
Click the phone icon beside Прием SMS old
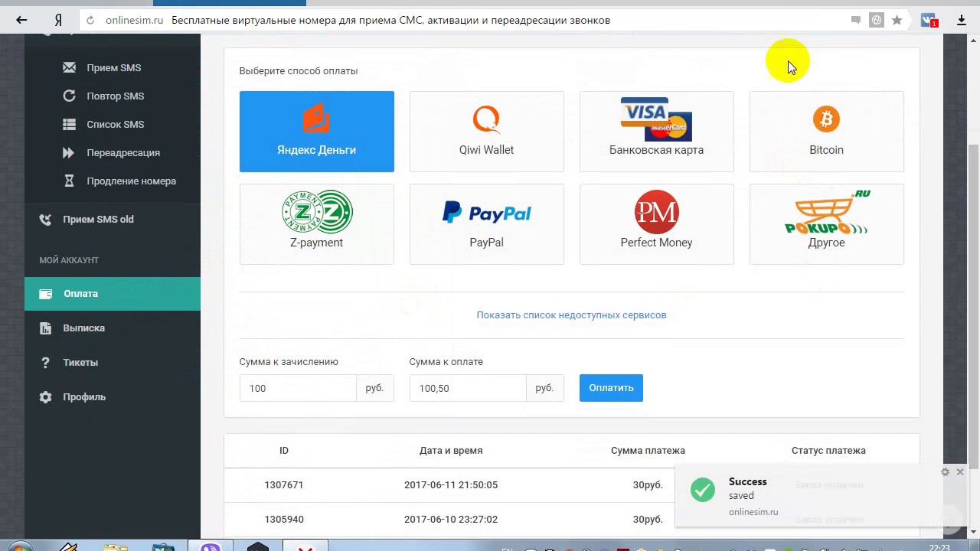(x=45, y=219)
